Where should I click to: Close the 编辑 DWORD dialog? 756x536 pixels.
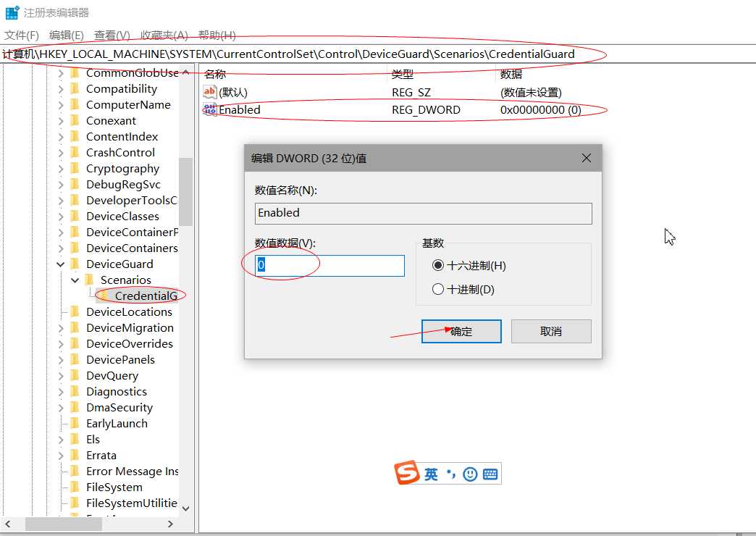pos(587,158)
